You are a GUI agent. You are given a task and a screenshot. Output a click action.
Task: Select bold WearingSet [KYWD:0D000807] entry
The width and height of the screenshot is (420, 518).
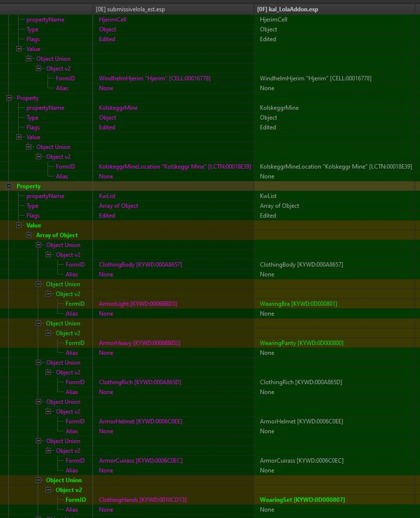coord(302,500)
